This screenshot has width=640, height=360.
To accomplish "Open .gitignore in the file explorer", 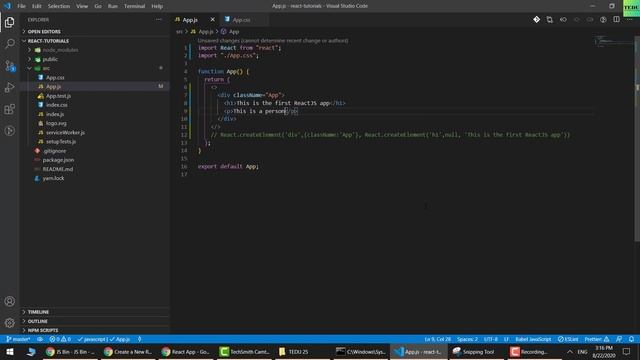I will [95, 151].
